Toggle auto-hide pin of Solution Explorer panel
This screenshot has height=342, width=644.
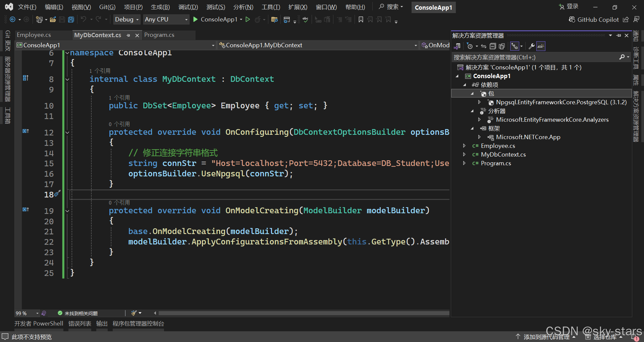(x=619, y=36)
